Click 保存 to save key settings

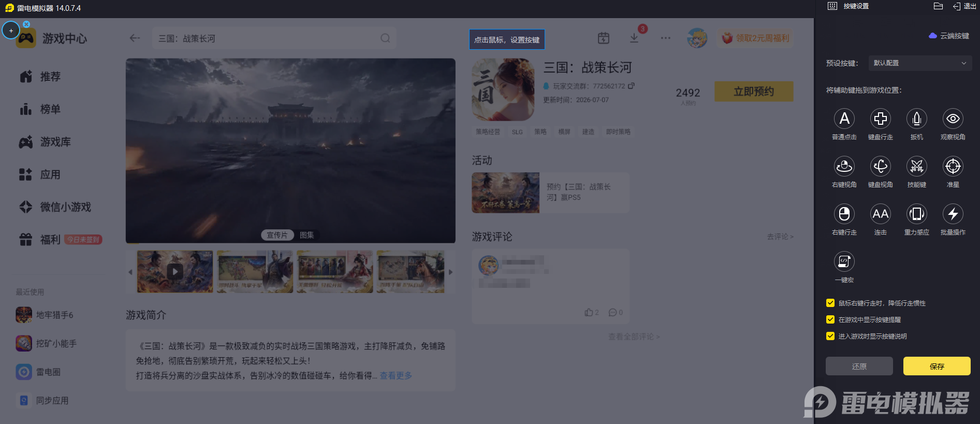click(x=937, y=366)
